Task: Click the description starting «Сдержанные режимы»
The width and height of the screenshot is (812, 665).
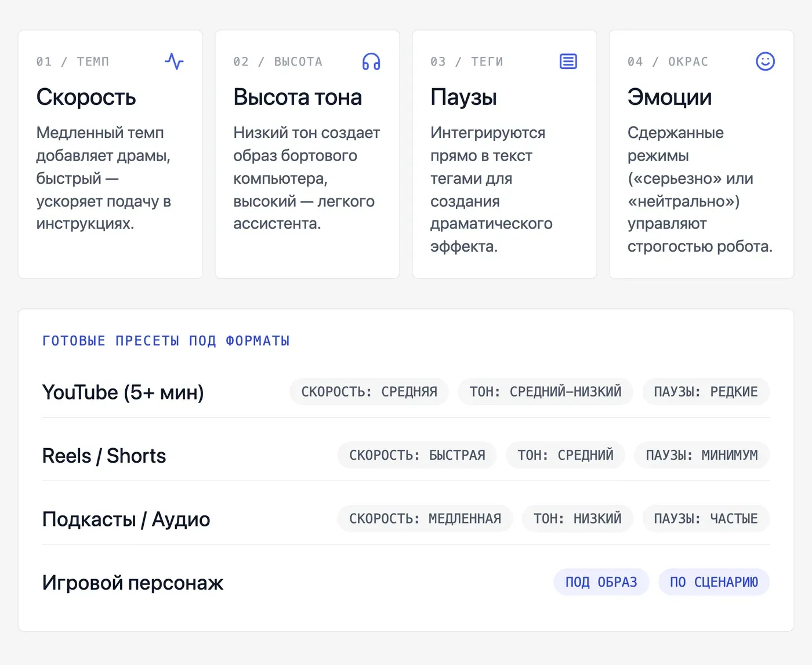Action: pyautogui.click(x=699, y=190)
